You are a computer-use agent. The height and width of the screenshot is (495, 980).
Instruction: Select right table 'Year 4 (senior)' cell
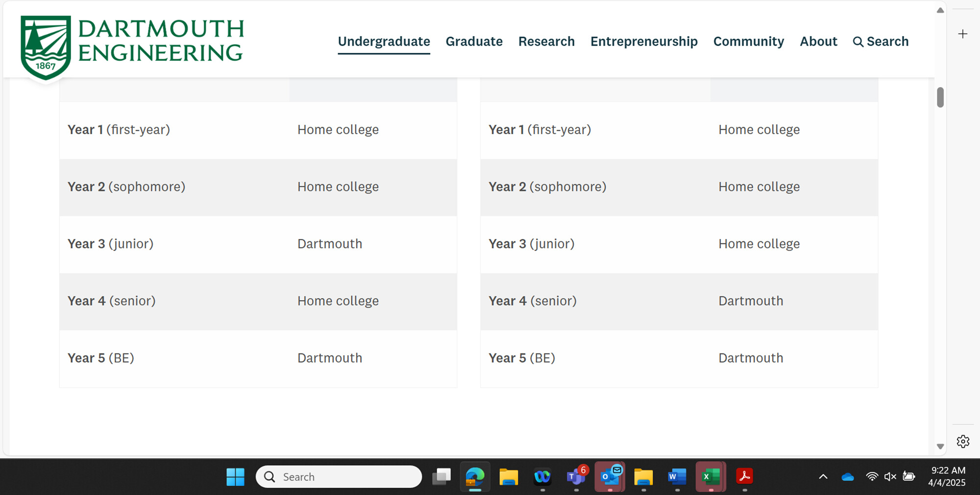pos(595,301)
